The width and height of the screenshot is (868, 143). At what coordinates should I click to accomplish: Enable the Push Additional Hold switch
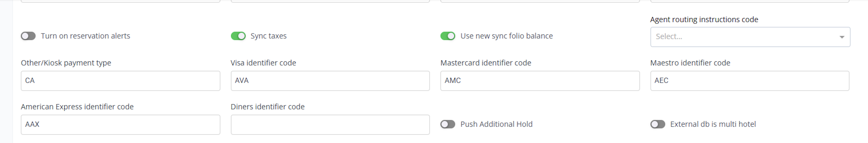point(448,124)
